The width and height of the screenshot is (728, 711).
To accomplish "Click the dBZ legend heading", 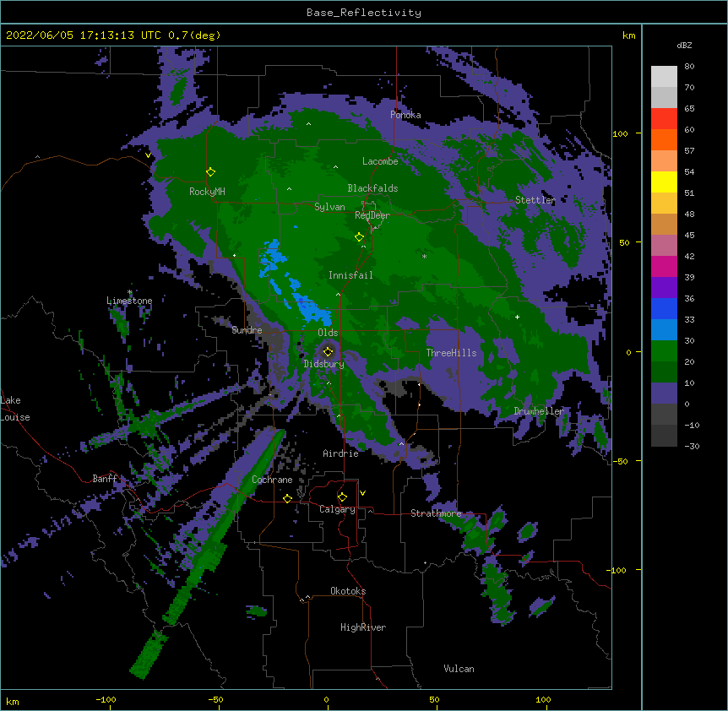I will click(x=684, y=46).
